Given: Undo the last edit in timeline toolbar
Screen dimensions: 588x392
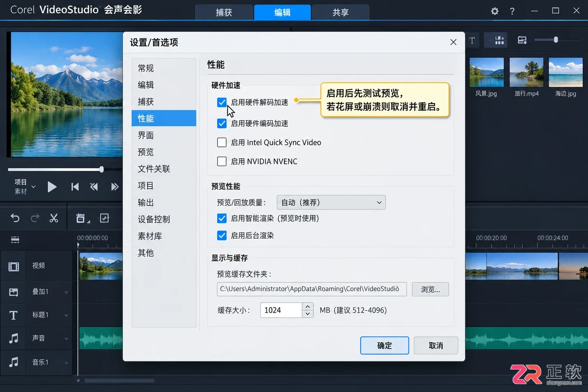Looking at the screenshot, I should [15, 218].
